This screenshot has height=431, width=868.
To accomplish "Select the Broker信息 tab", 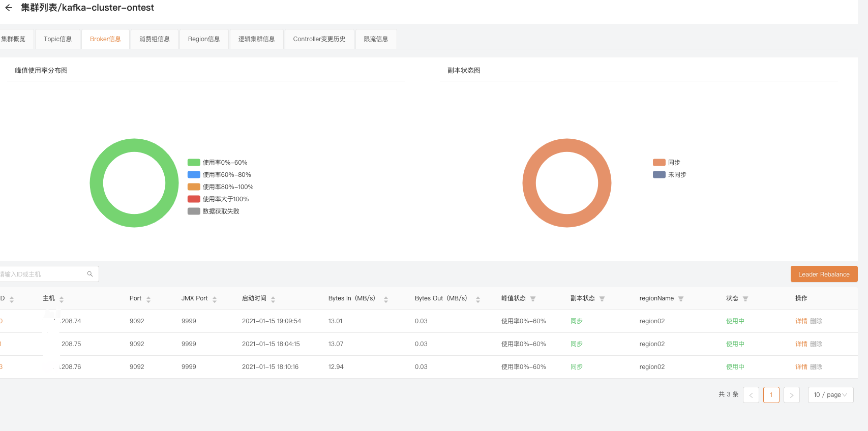I will coord(105,39).
